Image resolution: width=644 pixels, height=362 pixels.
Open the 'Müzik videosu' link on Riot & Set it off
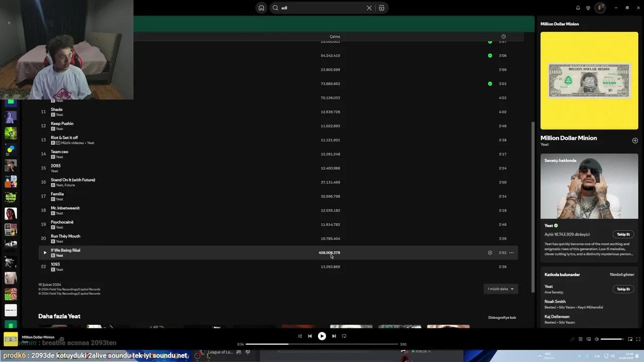point(73,143)
